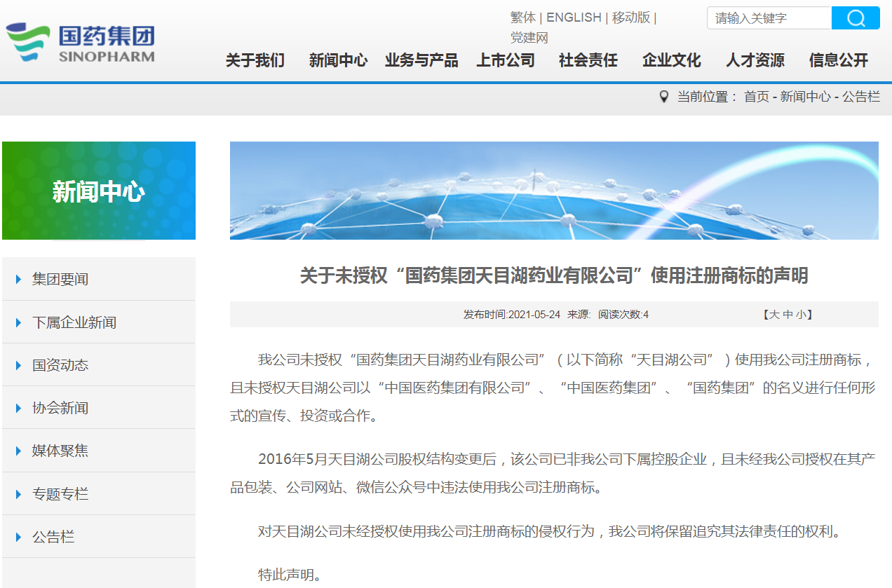
Task: Switch site language to ENGLISH
Action: pyautogui.click(x=574, y=18)
